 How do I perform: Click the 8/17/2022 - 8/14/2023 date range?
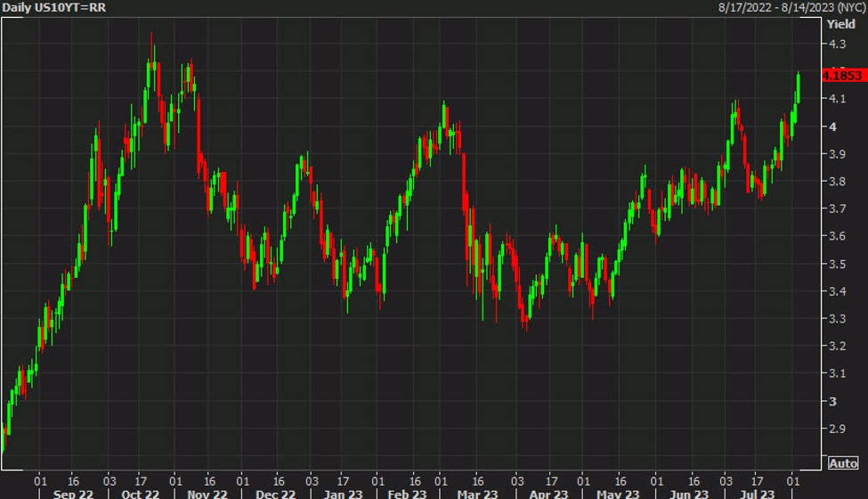click(792, 7)
